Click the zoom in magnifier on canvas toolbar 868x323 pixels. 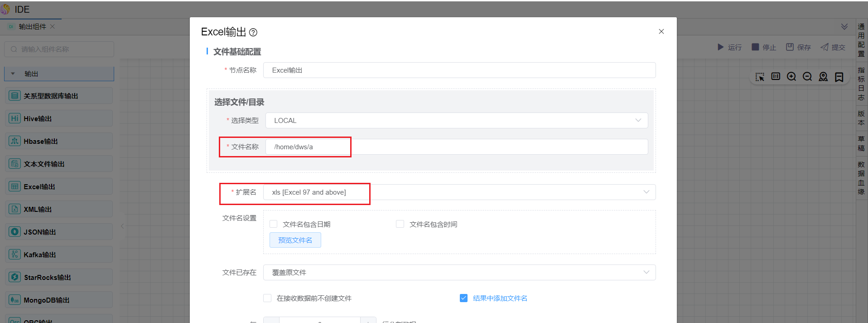(x=791, y=77)
